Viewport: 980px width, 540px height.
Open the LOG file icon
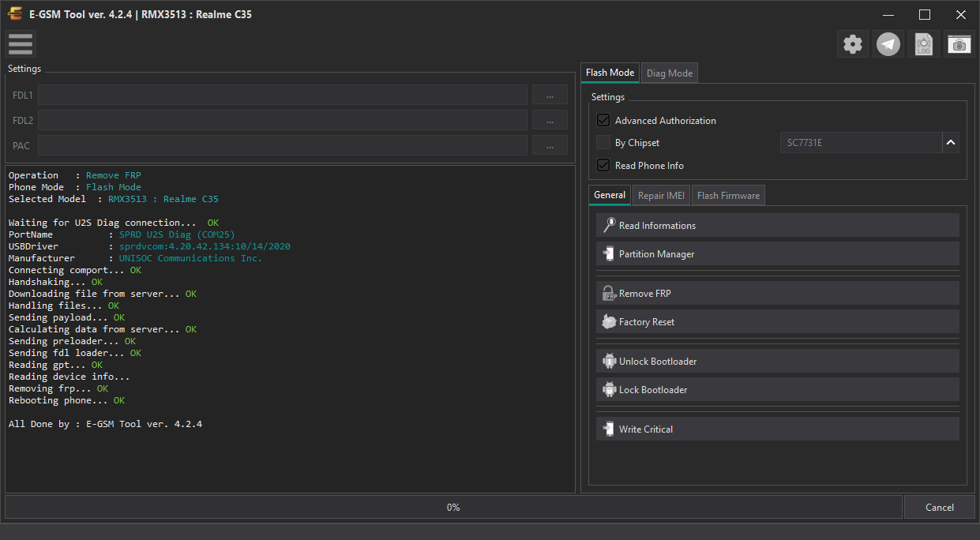(924, 44)
